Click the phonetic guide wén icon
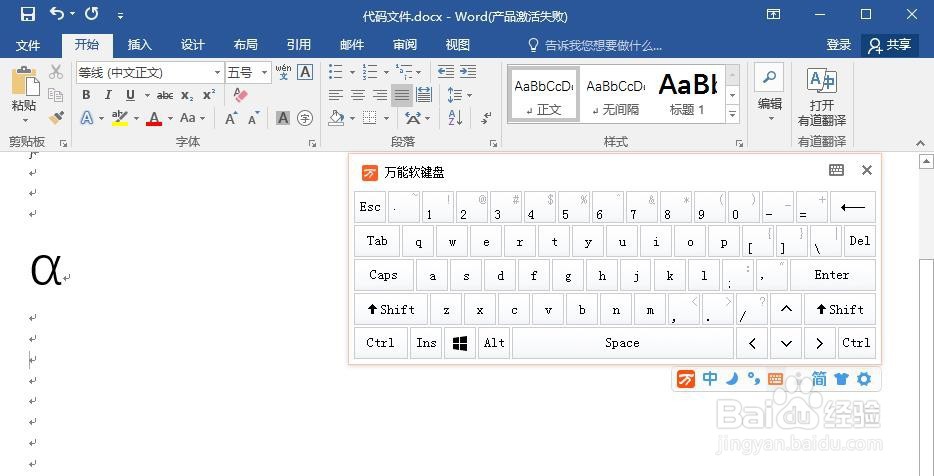This screenshot has height=476, width=934. (284, 72)
